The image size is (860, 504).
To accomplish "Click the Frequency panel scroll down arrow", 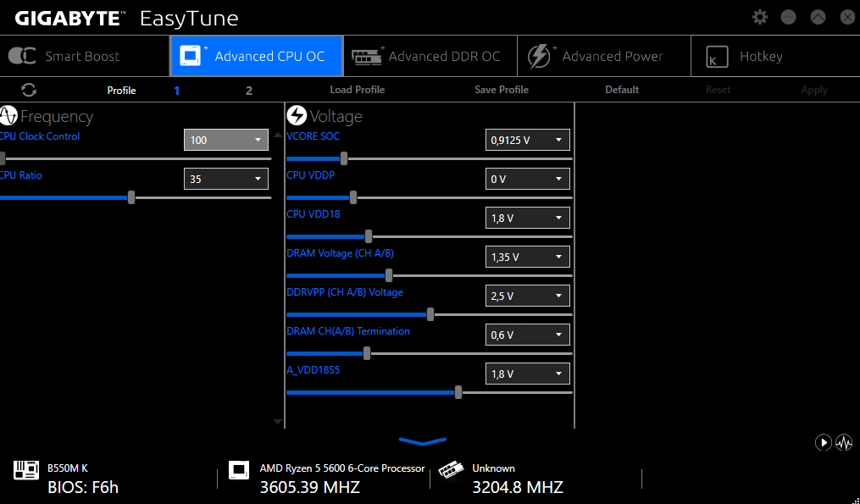I will click(x=278, y=422).
